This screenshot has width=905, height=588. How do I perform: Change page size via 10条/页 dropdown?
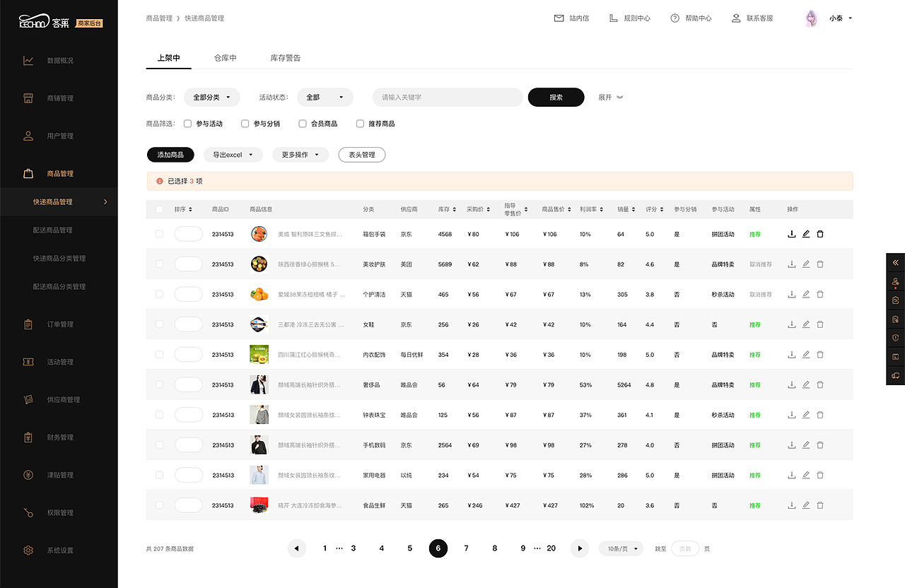[620, 548]
